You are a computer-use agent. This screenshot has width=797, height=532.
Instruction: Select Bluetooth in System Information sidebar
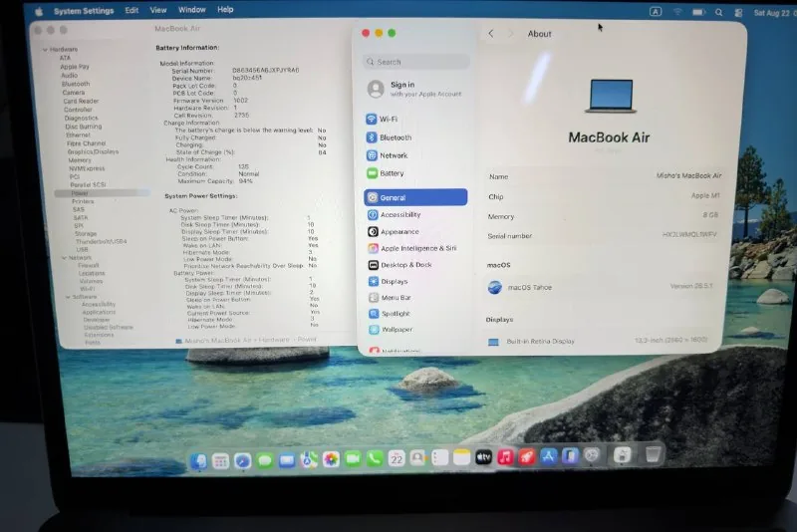pyautogui.click(x=76, y=84)
